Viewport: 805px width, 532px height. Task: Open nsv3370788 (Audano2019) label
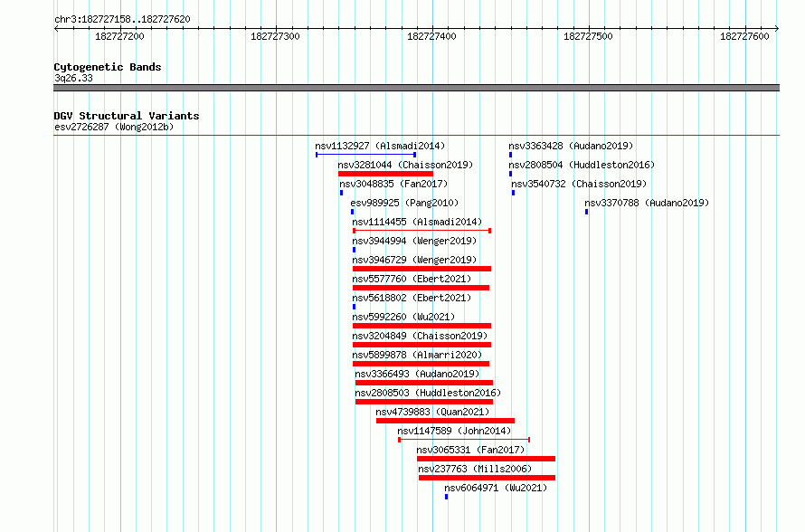click(647, 203)
